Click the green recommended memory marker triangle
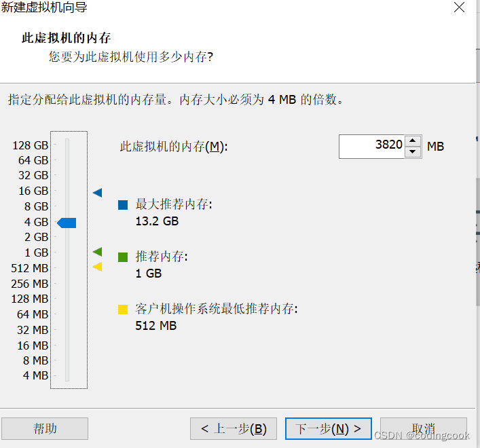 97,252
